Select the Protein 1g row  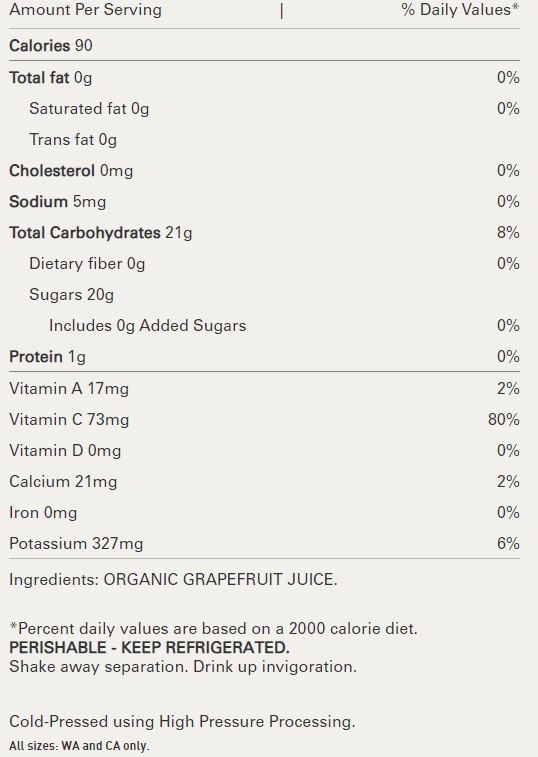(264, 357)
